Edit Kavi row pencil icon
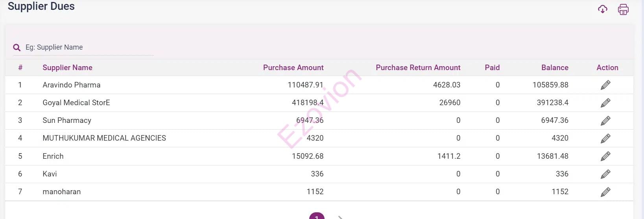This screenshot has height=219, width=644. point(605,174)
